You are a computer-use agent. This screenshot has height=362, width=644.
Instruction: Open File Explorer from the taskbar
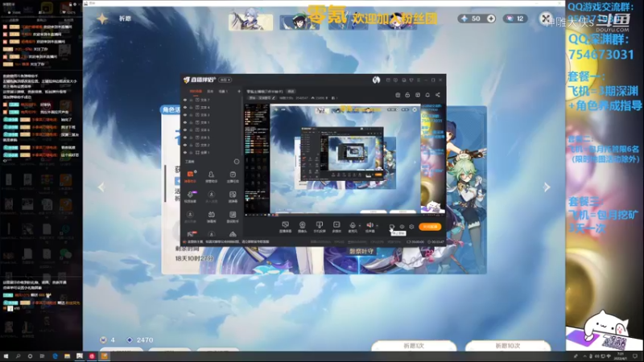[67, 356]
